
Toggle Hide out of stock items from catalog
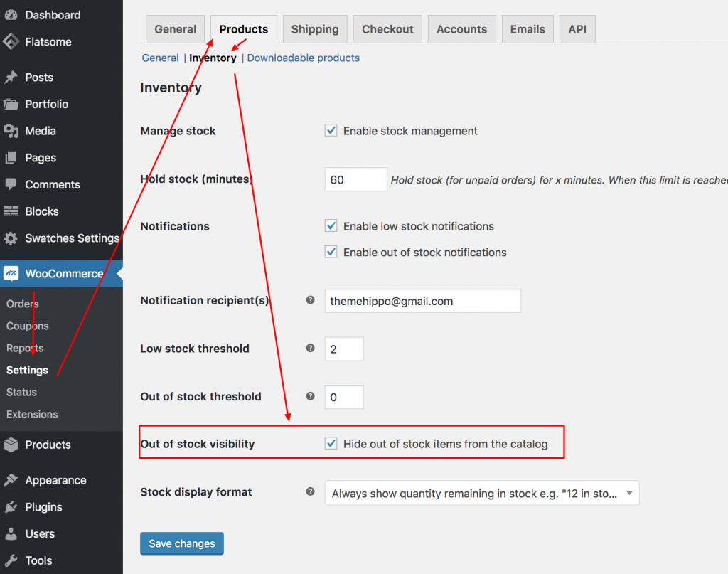click(x=331, y=443)
